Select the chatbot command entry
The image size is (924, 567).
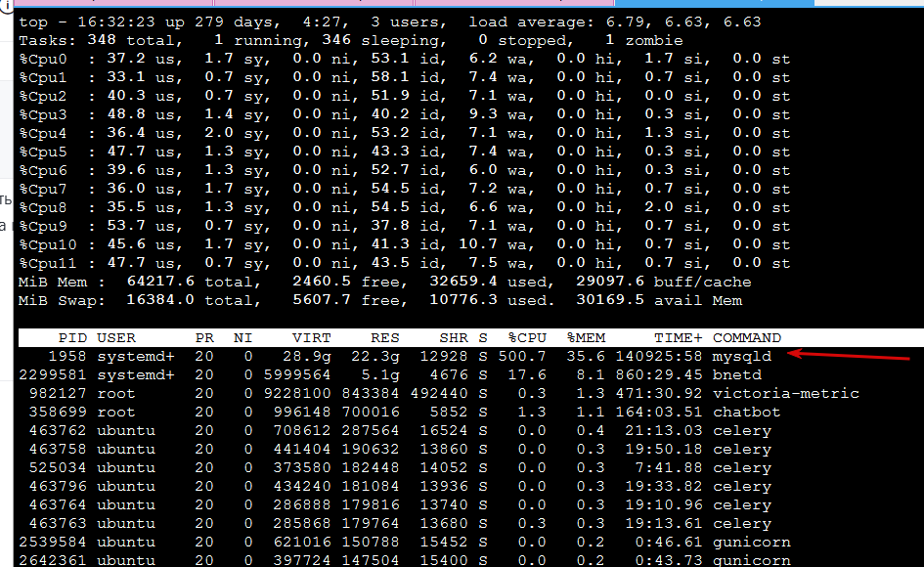pos(746,412)
